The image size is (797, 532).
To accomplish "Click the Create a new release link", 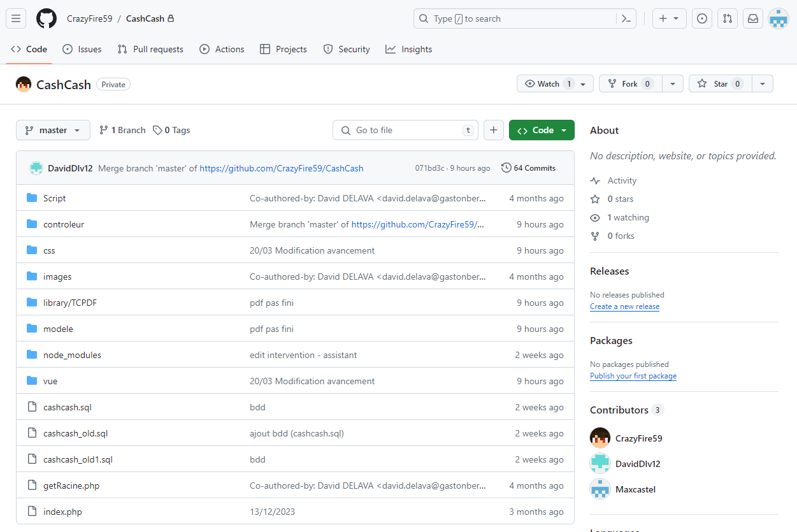I will [x=624, y=306].
